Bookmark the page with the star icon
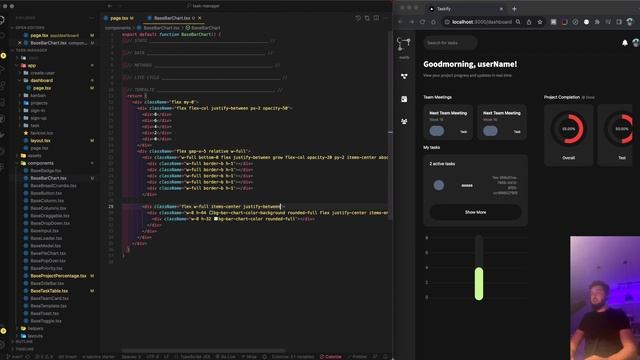This screenshot has height=360, width=640. pos(540,22)
